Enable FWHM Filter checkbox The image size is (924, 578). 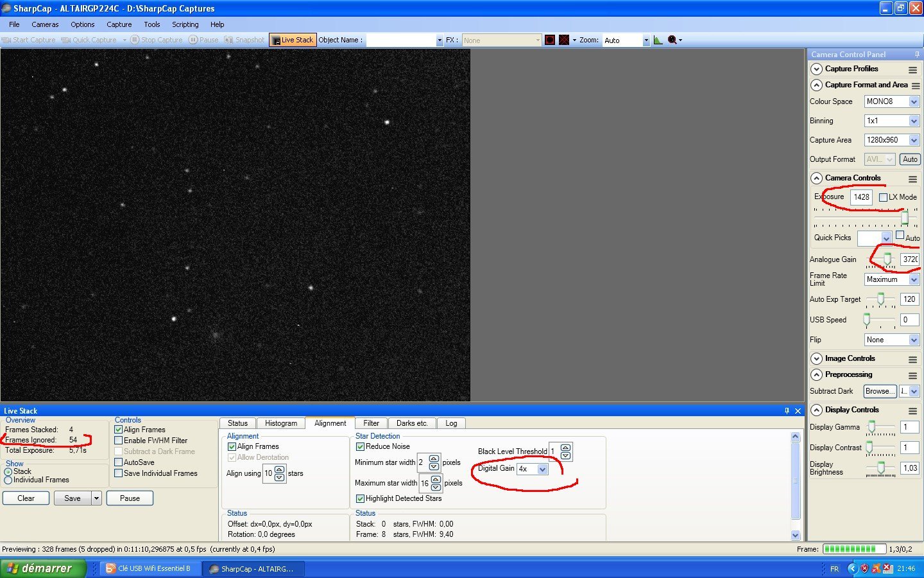[x=118, y=441]
